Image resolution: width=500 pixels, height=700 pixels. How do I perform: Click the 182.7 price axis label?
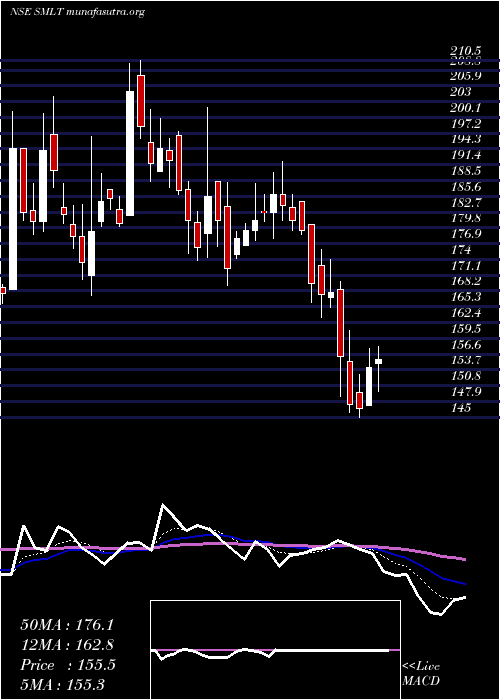pos(466,203)
